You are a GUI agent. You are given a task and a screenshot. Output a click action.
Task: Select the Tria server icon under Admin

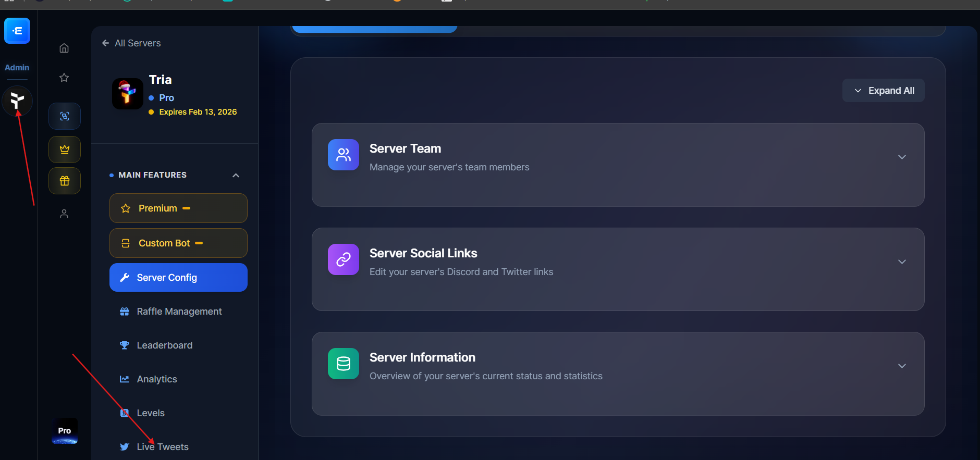(x=17, y=101)
